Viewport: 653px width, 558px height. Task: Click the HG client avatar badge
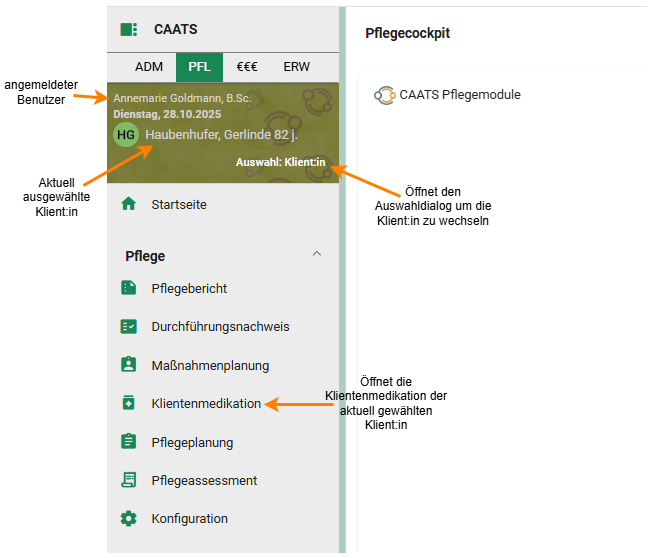tap(126, 135)
